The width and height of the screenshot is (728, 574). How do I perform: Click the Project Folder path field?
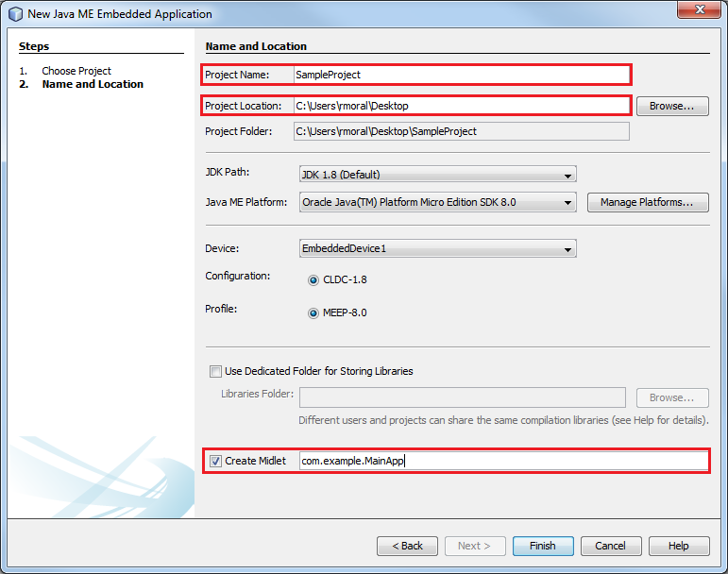(x=462, y=131)
